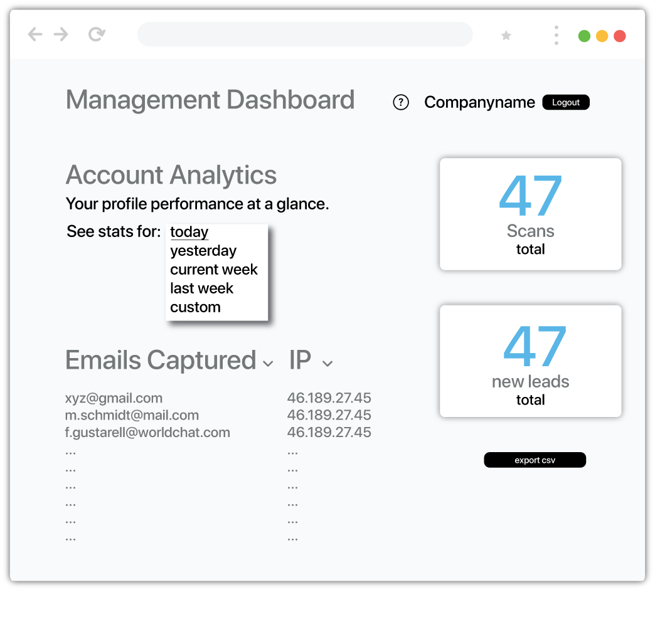Click the export csv button

coord(535,460)
